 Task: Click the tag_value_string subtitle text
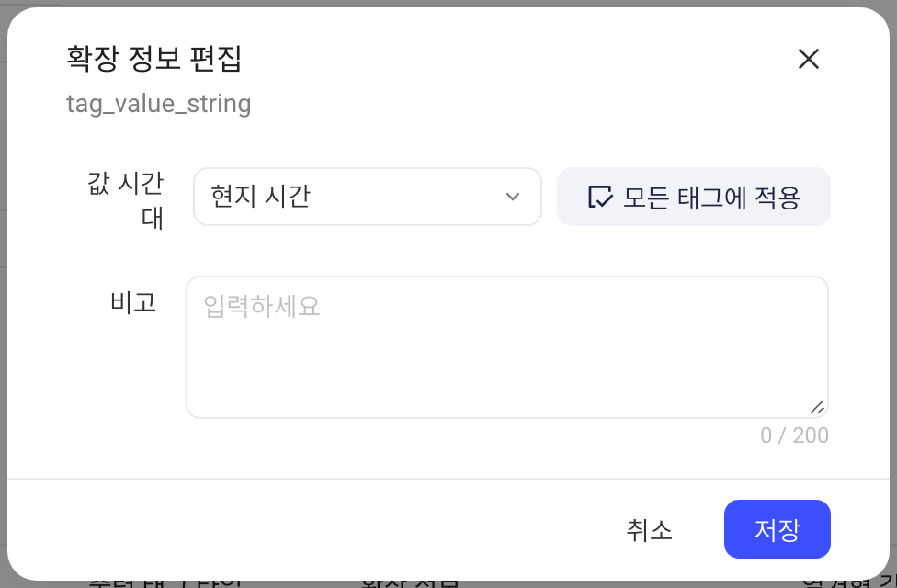[x=158, y=104]
